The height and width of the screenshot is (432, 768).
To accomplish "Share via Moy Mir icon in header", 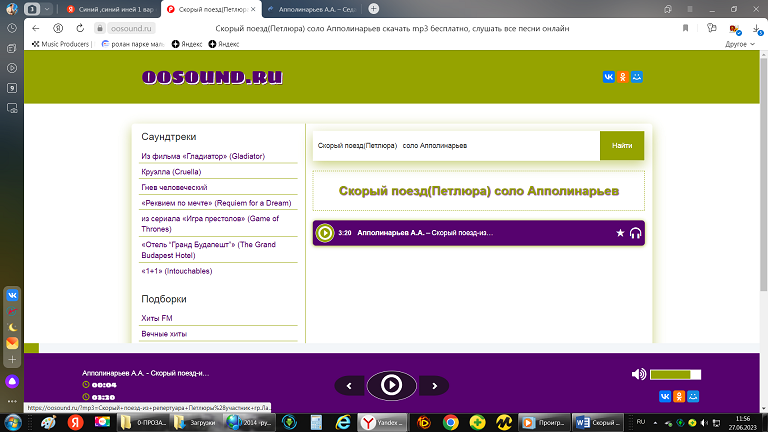I will pyautogui.click(x=637, y=77).
